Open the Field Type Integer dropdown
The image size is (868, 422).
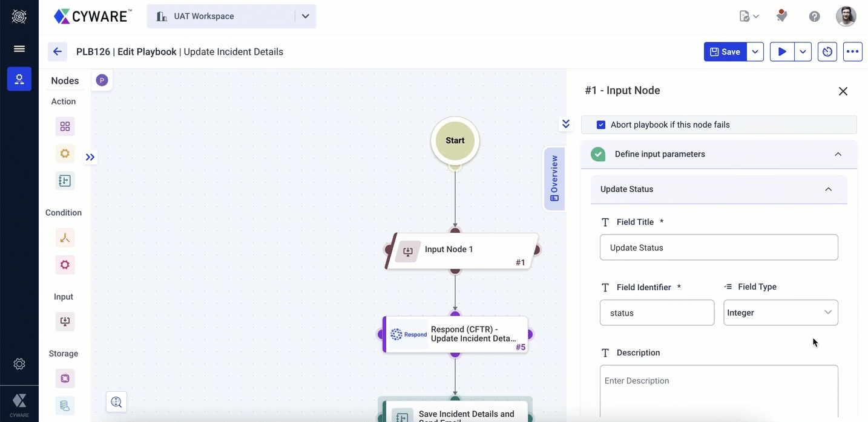(x=780, y=313)
